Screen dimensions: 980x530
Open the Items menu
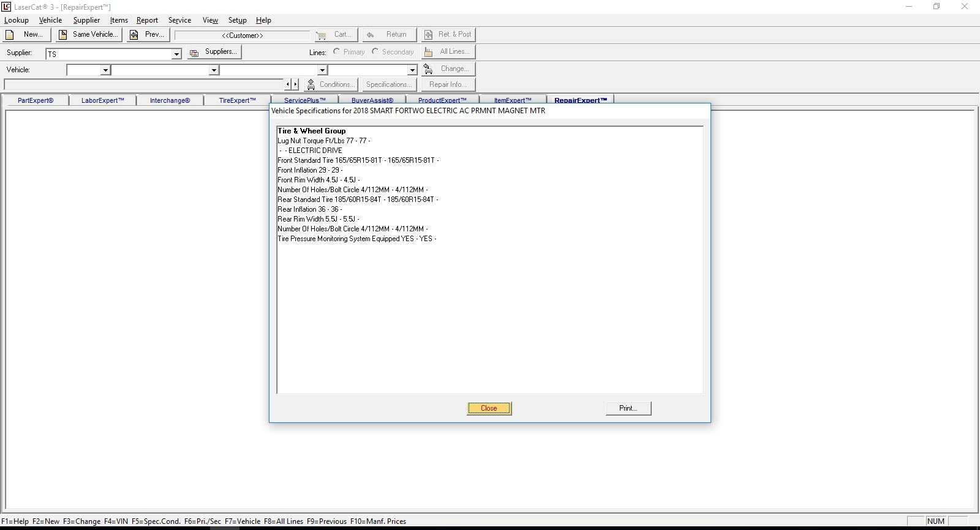(x=119, y=20)
